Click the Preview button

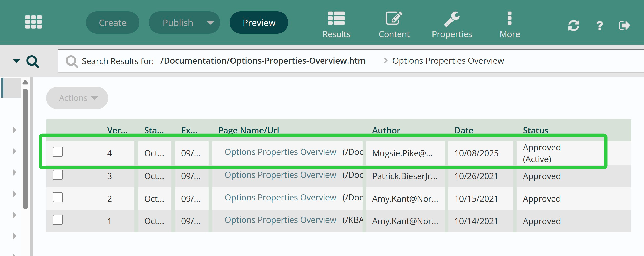(259, 23)
